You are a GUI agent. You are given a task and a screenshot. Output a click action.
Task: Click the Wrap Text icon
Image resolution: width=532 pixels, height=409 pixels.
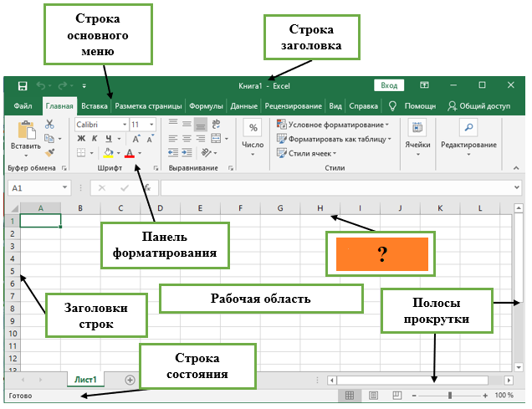point(216,124)
